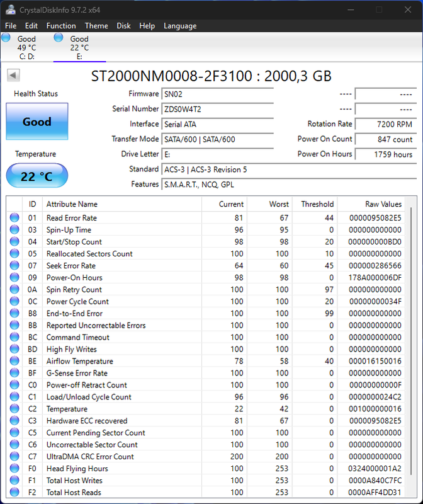Click the Rotation Rate 7200 RPM field
The height and width of the screenshot is (504, 423).
pos(386,124)
